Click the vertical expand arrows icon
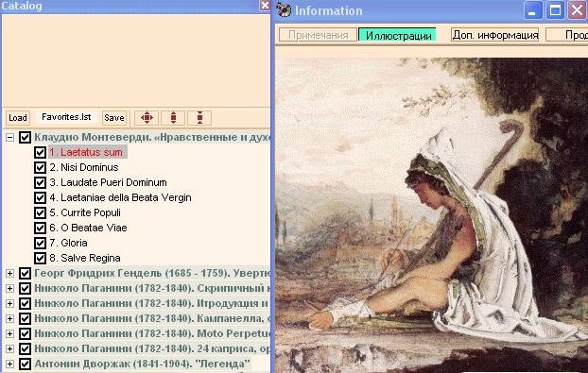Image resolution: width=588 pixels, height=373 pixels. click(173, 118)
